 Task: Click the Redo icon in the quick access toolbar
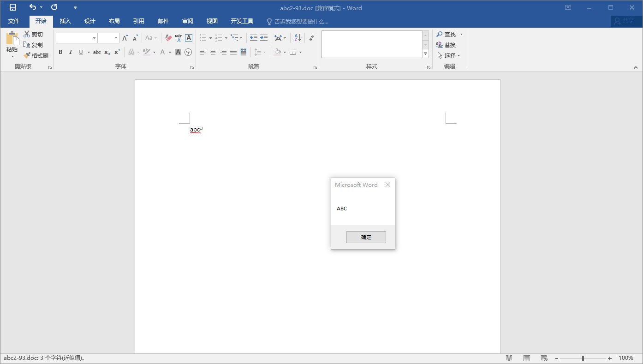[54, 7]
